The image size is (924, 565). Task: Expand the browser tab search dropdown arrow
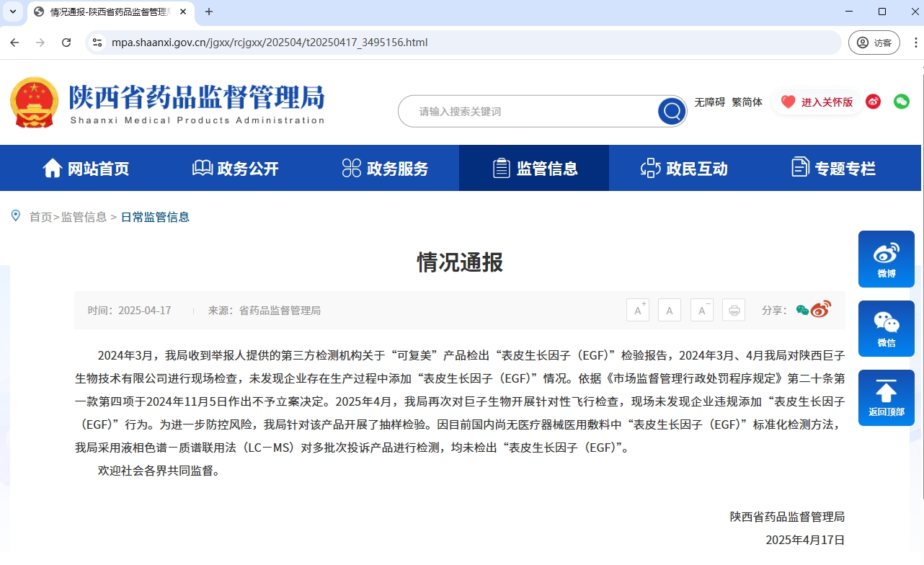click(13, 12)
